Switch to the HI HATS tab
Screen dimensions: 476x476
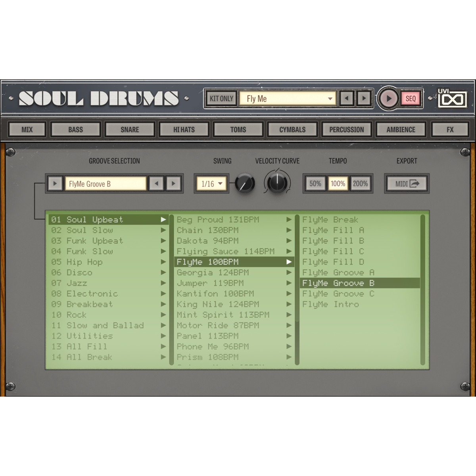[184, 129]
